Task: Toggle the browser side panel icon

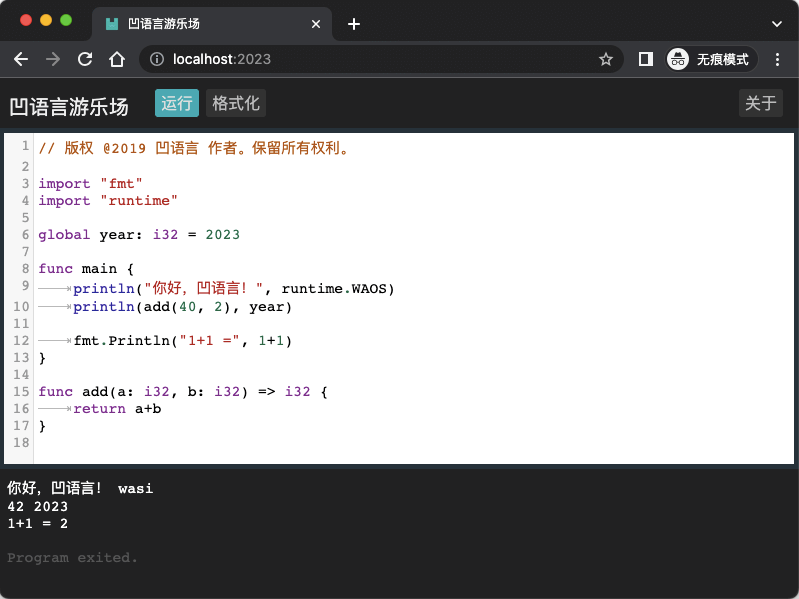Action: [645, 59]
